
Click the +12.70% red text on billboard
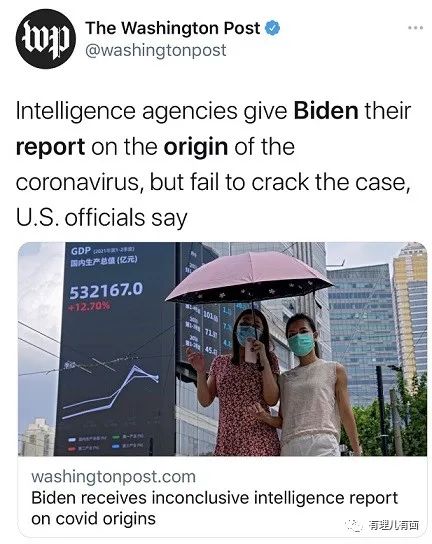90,306
